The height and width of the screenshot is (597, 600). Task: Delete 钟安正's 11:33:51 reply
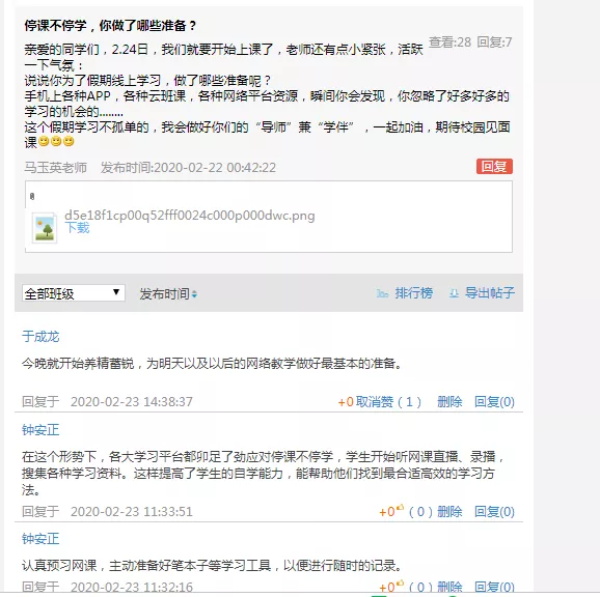450,512
